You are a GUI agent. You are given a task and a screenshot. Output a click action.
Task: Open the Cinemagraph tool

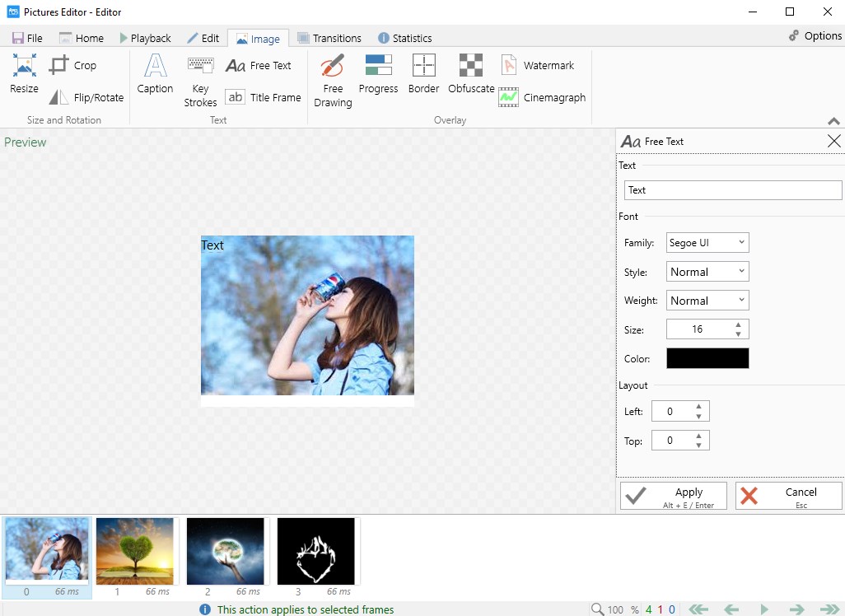pos(542,97)
